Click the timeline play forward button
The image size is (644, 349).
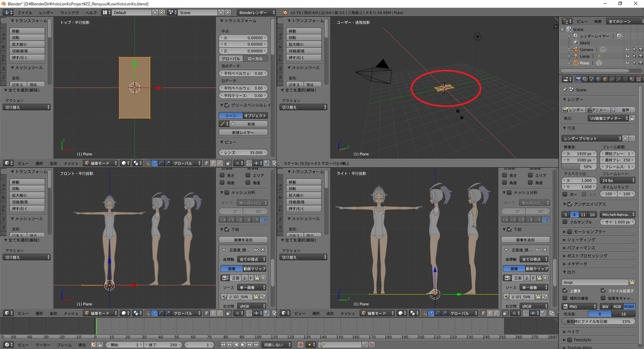point(243,345)
